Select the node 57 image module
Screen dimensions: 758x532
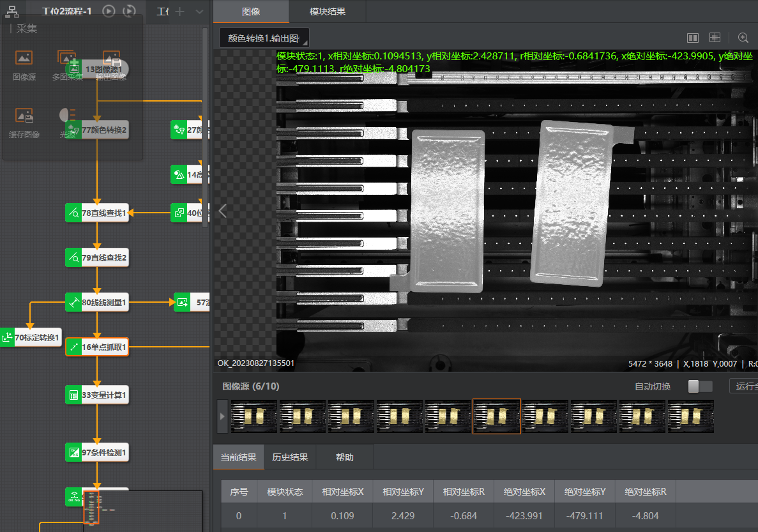(192, 302)
